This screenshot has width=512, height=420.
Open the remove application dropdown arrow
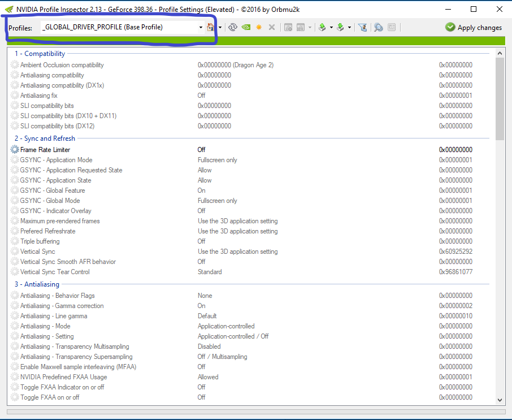point(310,28)
